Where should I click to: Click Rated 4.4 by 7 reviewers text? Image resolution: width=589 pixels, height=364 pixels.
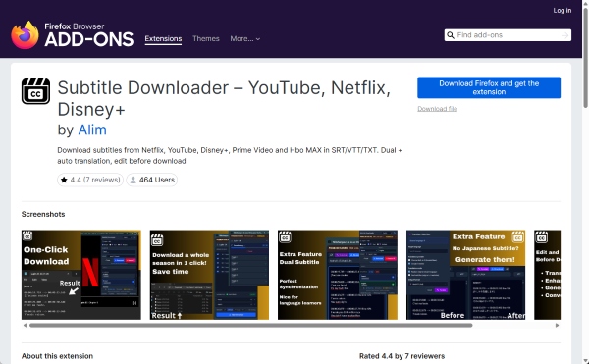point(402,356)
